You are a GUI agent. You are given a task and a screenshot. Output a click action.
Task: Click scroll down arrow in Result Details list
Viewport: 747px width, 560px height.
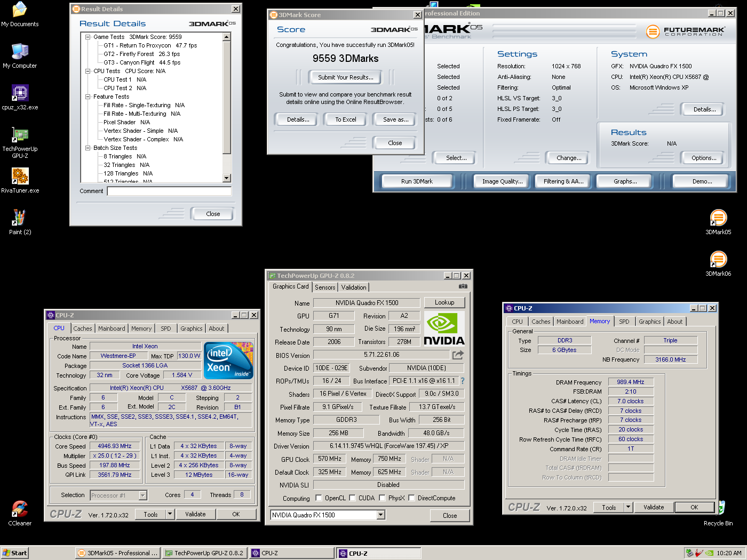click(227, 178)
